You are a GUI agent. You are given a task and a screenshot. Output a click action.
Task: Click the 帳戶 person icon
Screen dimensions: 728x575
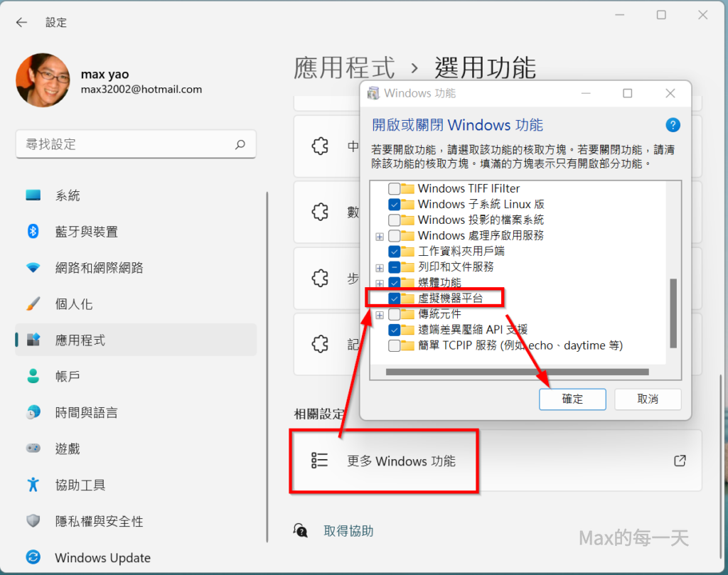click(x=33, y=376)
